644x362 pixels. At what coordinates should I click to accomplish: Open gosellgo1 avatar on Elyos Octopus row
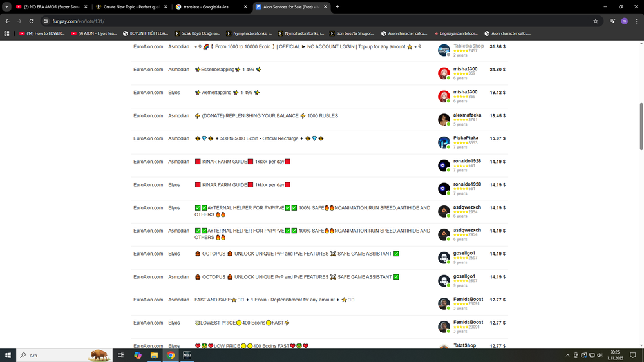444,258
